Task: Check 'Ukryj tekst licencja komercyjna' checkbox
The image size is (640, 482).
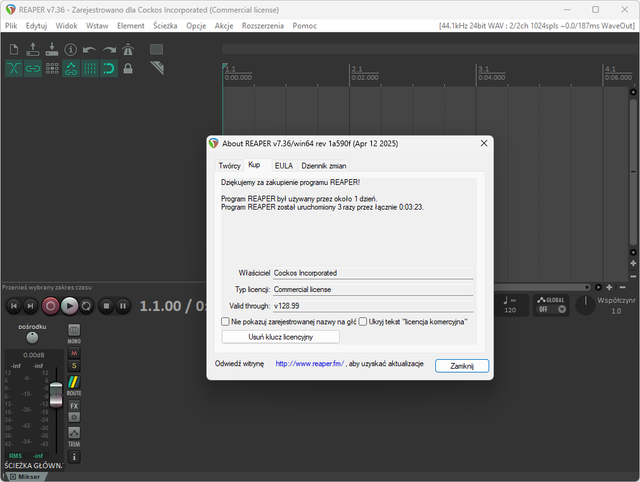Action: click(362, 322)
